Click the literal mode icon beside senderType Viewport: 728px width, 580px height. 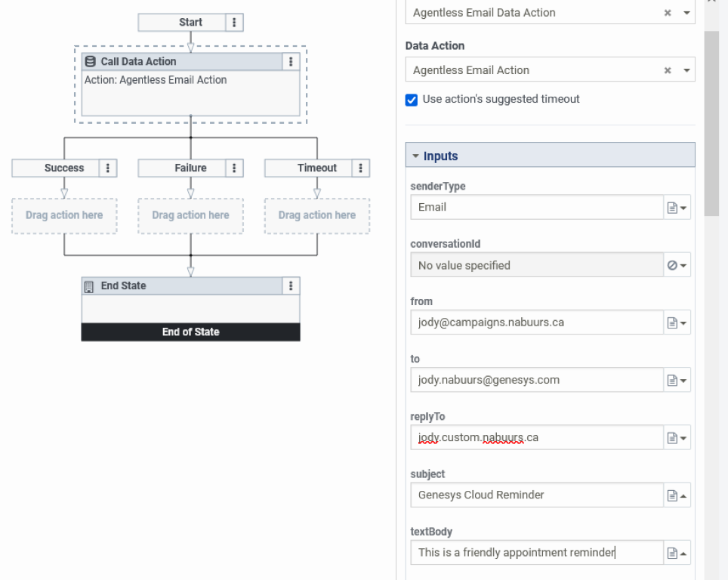673,207
